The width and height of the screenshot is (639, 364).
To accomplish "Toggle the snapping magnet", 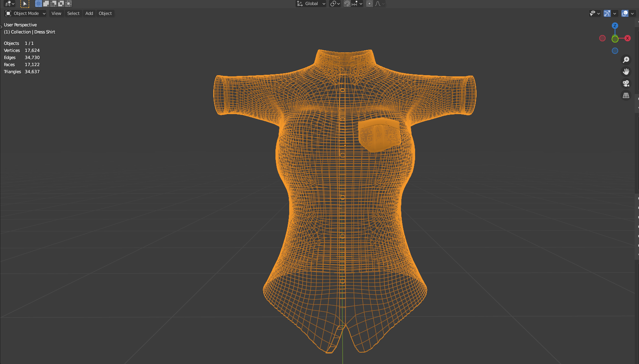I will point(347,4).
